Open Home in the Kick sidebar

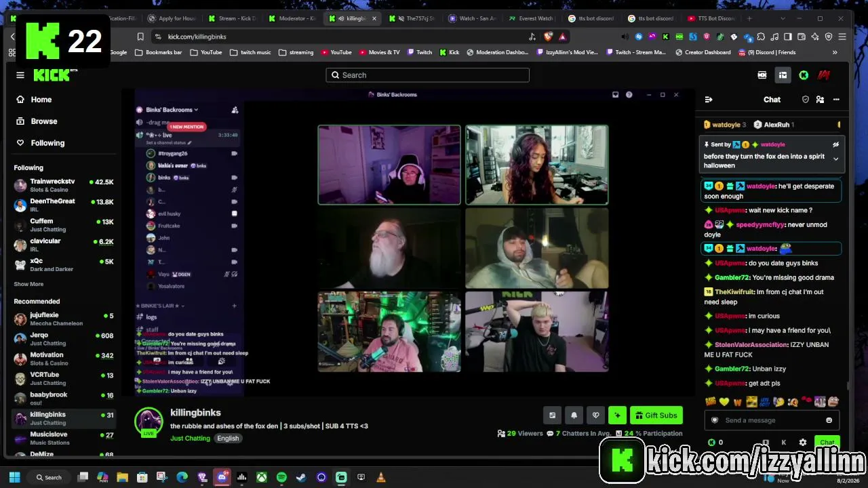41,100
